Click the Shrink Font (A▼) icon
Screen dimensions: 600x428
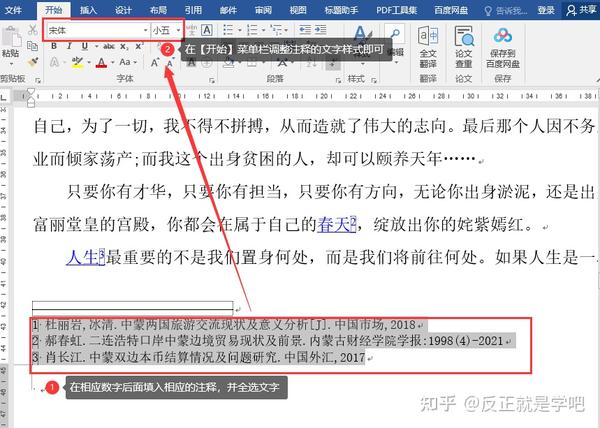(170, 62)
